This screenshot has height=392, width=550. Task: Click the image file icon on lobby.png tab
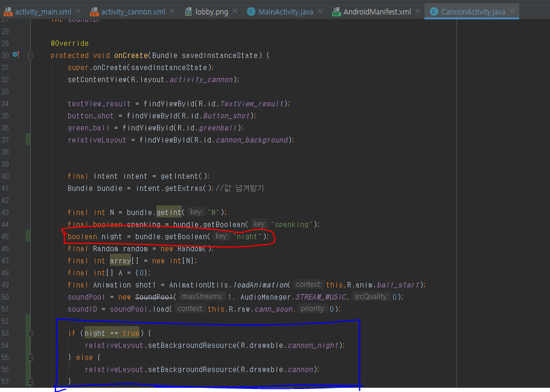pyautogui.click(x=188, y=12)
